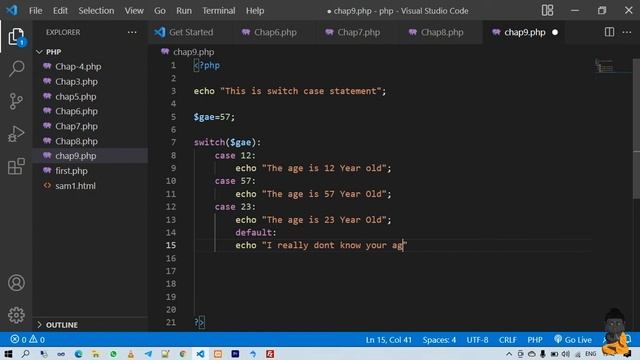640x360 pixels.
Task: Open sam1.html in the explorer
Action: click(75, 186)
